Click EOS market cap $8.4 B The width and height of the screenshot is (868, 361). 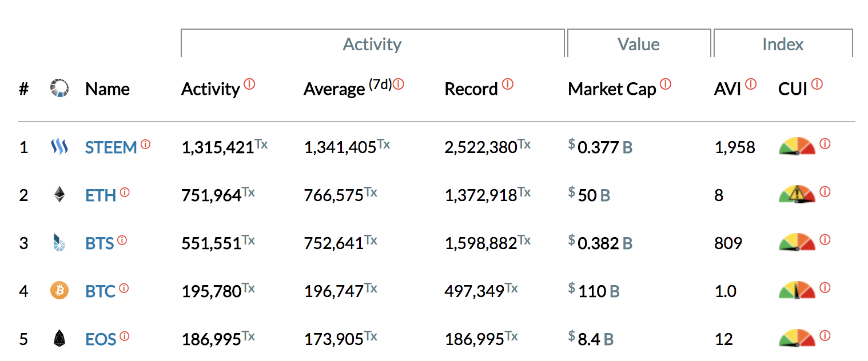591,340
